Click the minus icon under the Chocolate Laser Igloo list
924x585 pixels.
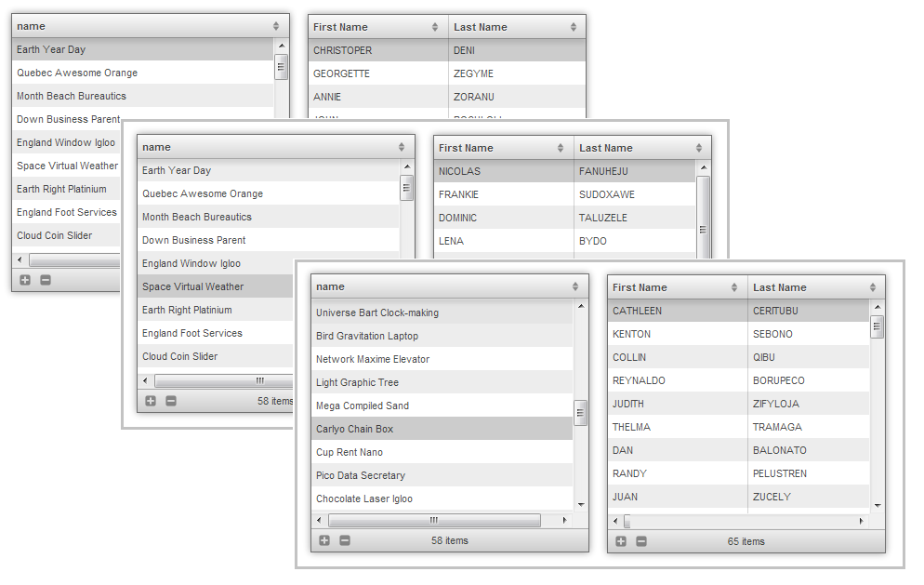coord(345,540)
